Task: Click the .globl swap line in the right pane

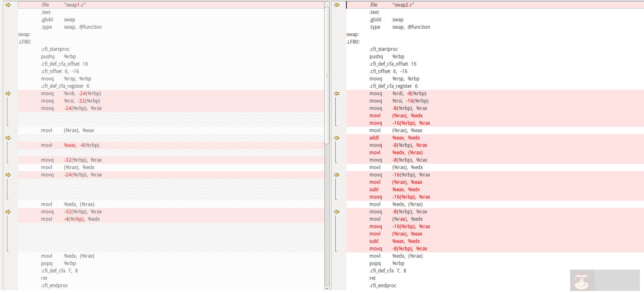Action: point(386,20)
